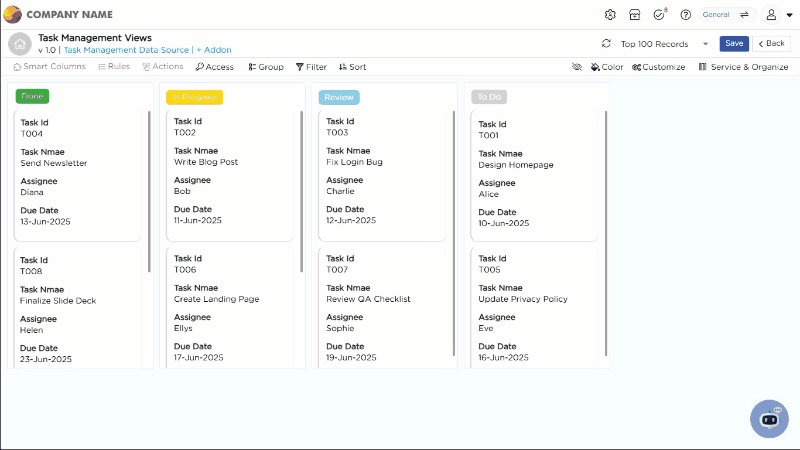Viewport: 800px width, 450px height.
Task: Click the Save button
Action: pyautogui.click(x=734, y=44)
